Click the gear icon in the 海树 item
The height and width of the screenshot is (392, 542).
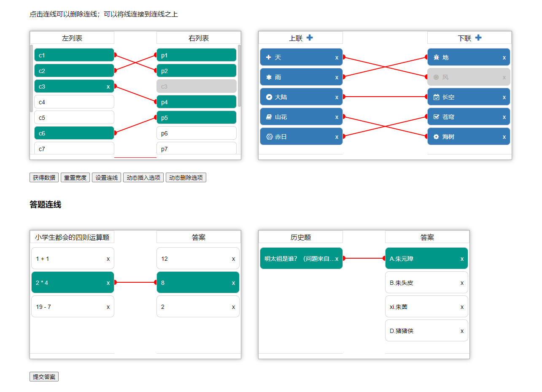coord(437,137)
